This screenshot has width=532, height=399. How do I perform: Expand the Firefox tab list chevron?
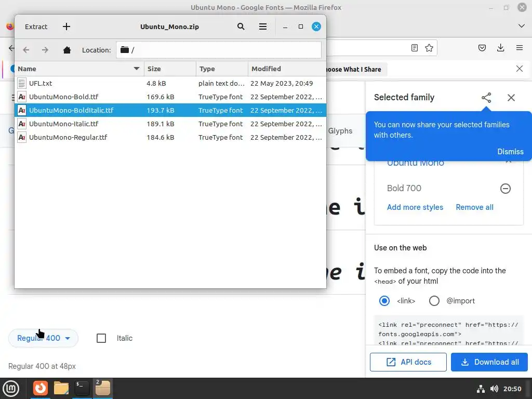pos(522,26)
